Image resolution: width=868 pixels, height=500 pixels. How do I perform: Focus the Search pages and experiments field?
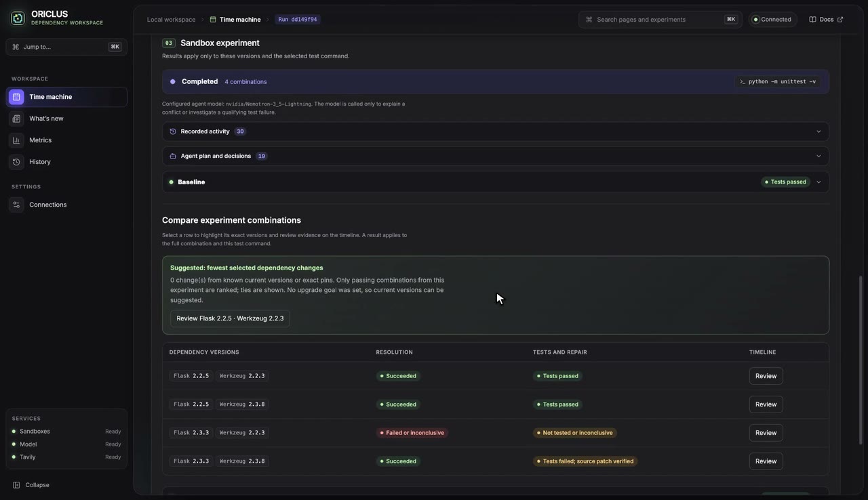(x=660, y=20)
